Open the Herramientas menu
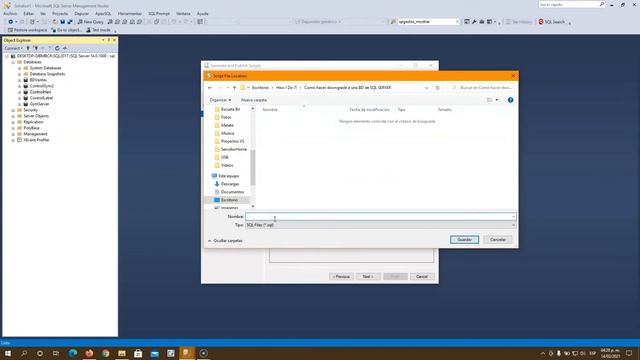Image resolution: width=640 pixels, height=360 pixels. pyautogui.click(x=130, y=13)
